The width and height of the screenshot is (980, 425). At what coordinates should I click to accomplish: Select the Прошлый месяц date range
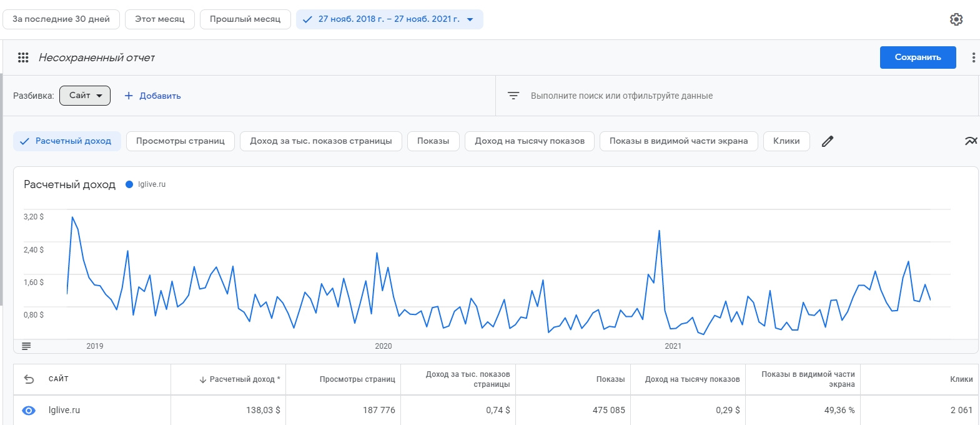[245, 19]
